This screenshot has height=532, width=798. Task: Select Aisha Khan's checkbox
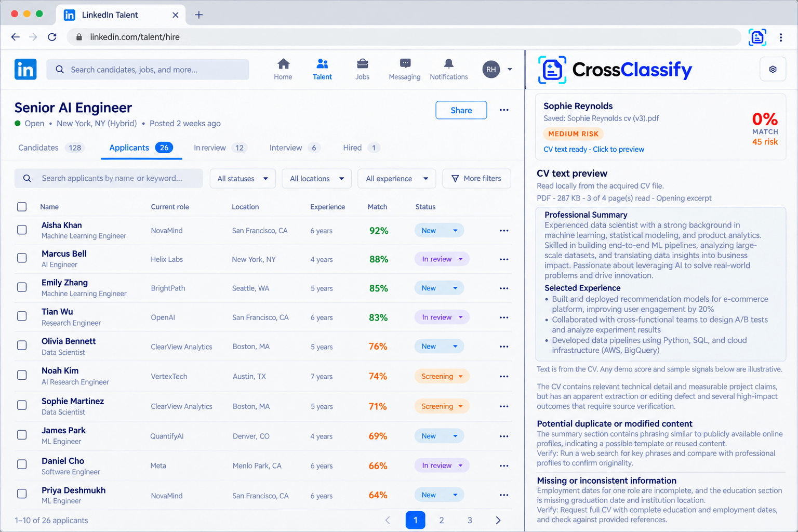point(22,230)
